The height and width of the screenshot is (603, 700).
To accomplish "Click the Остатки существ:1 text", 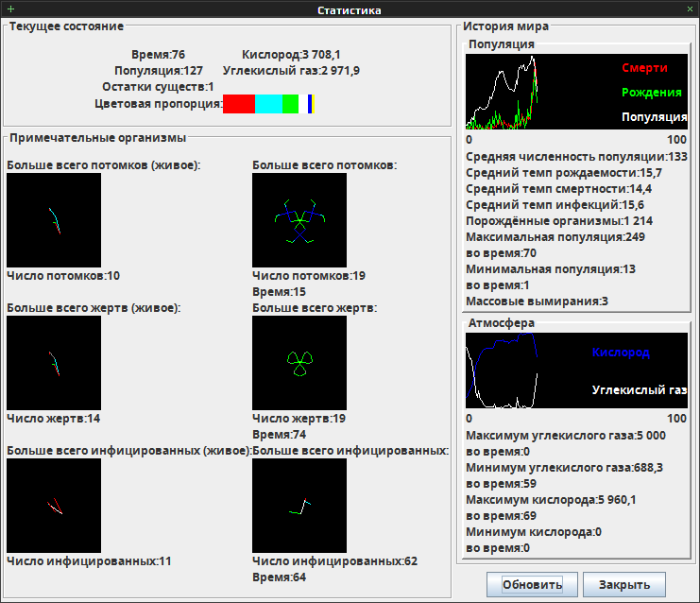I will [x=158, y=87].
